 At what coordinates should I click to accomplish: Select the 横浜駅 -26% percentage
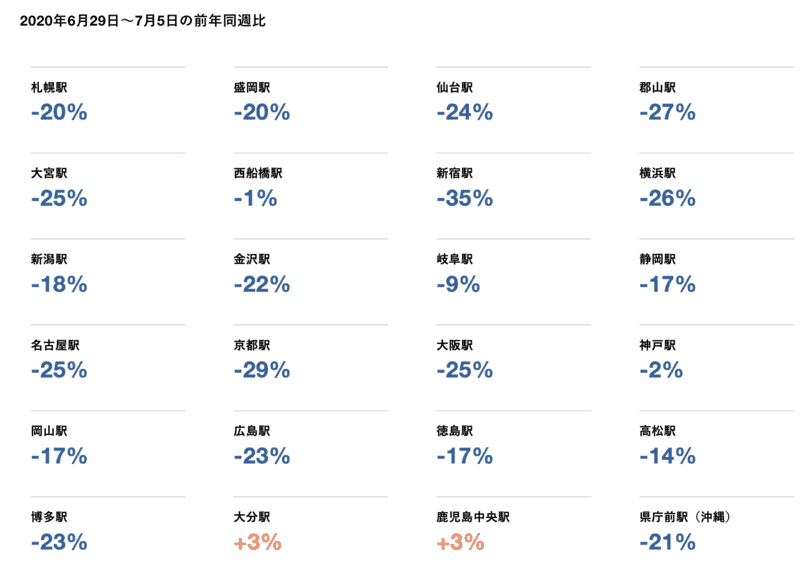[667, 198]
